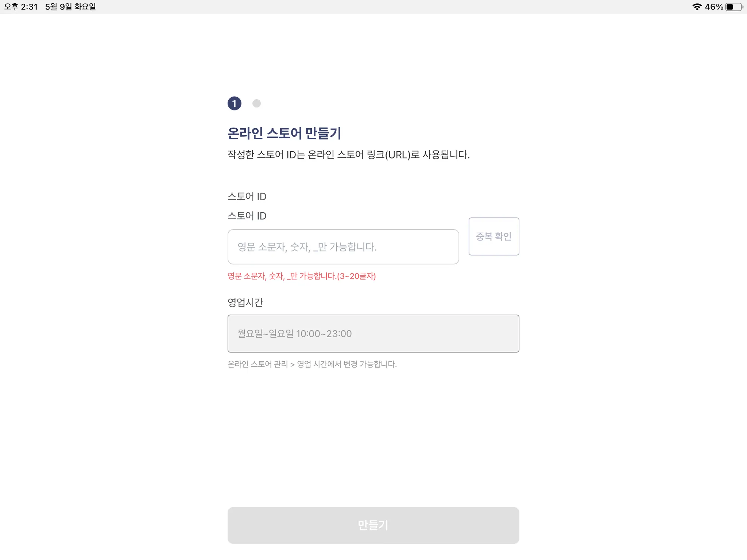
Task: Click the store URL description text
Action: point(348,155)
